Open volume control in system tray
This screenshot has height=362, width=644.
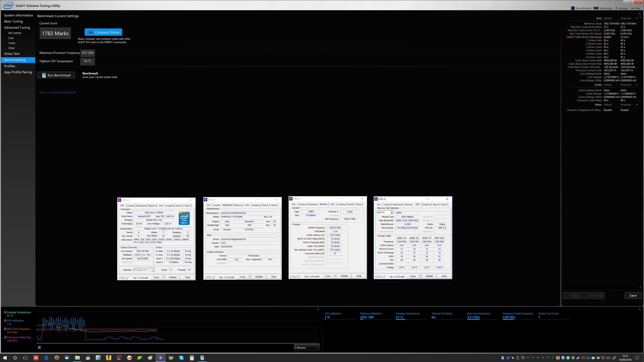coord(608,358)
